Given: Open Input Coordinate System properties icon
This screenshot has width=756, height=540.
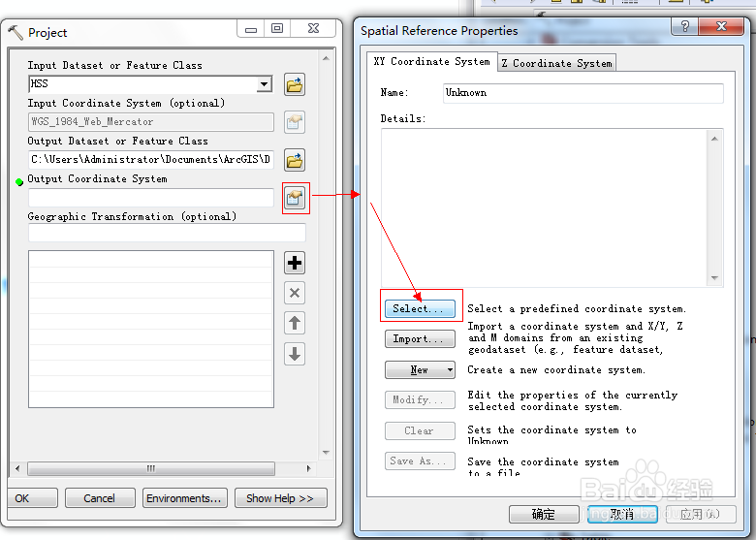Looking at the screenshot, I should point(295,122).
